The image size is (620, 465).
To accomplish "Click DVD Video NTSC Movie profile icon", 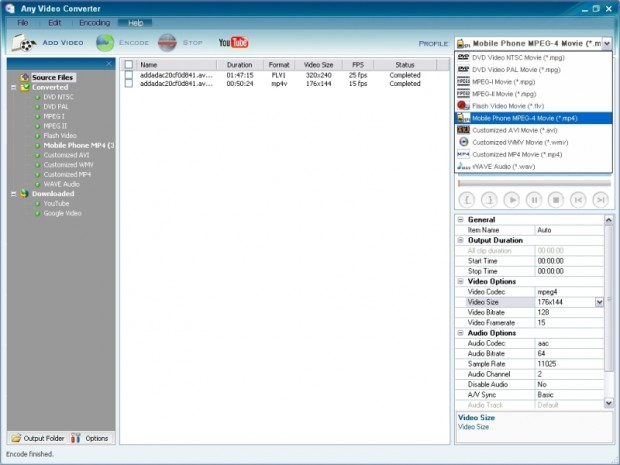I will pyautogui.click(x=463, y=57).
